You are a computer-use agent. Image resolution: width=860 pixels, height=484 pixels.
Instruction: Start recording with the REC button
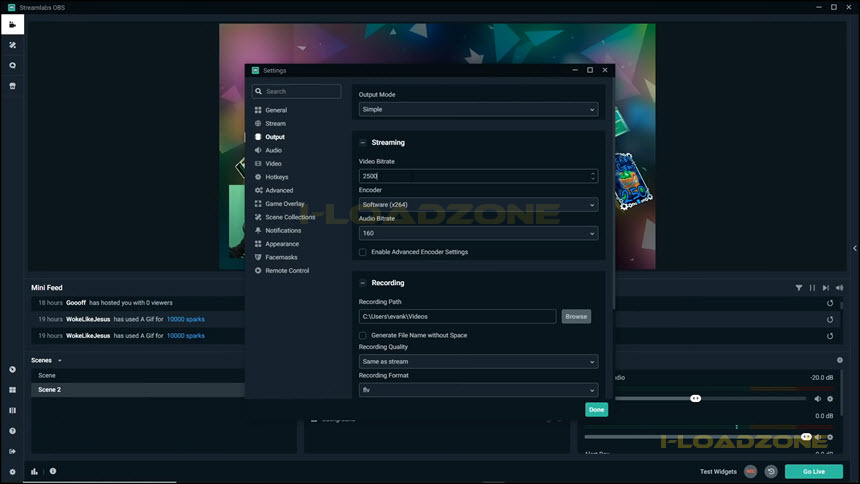coord(750,471)
